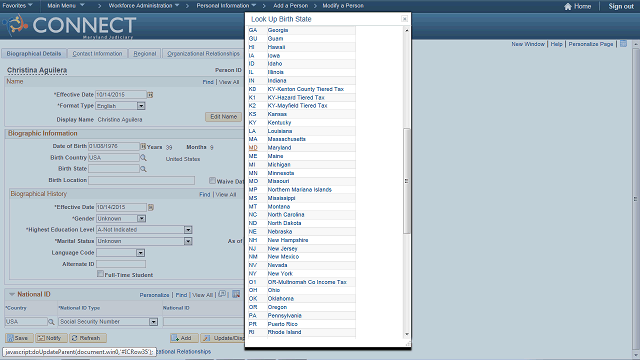Screen dimensions: 640x360
Task: Open Personal Information breadcrumb menu
Action: pyautogui.click(x=226, y=6)
